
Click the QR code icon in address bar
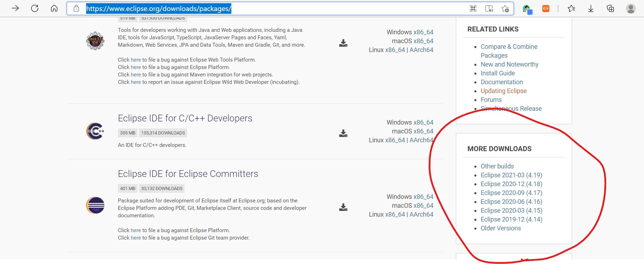[473, 8]
